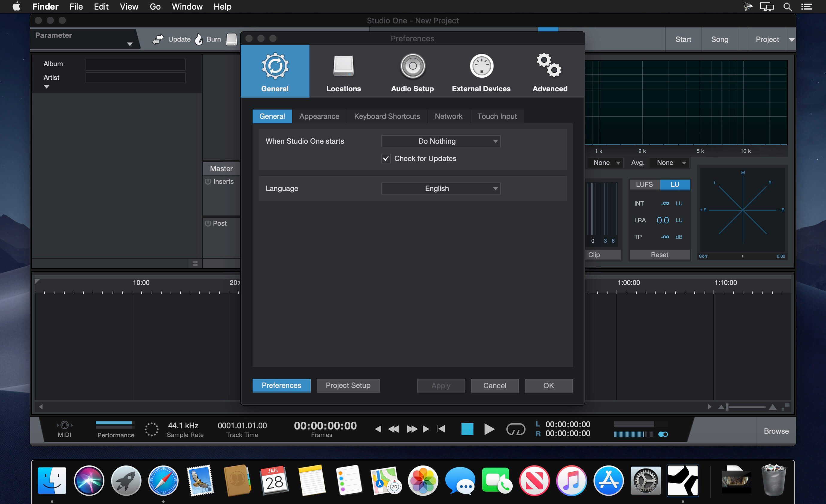
Task: Click the Project Setup button
Action: (x=348, y=385)
